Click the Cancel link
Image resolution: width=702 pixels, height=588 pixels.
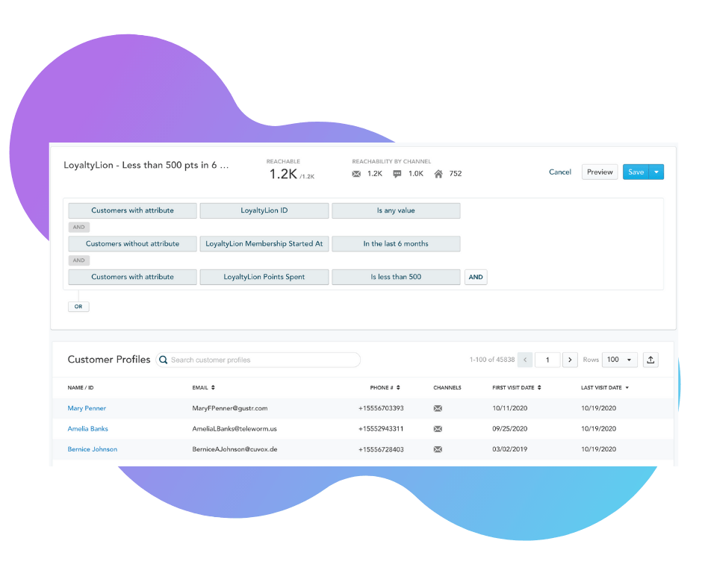(x=560, y=172)
